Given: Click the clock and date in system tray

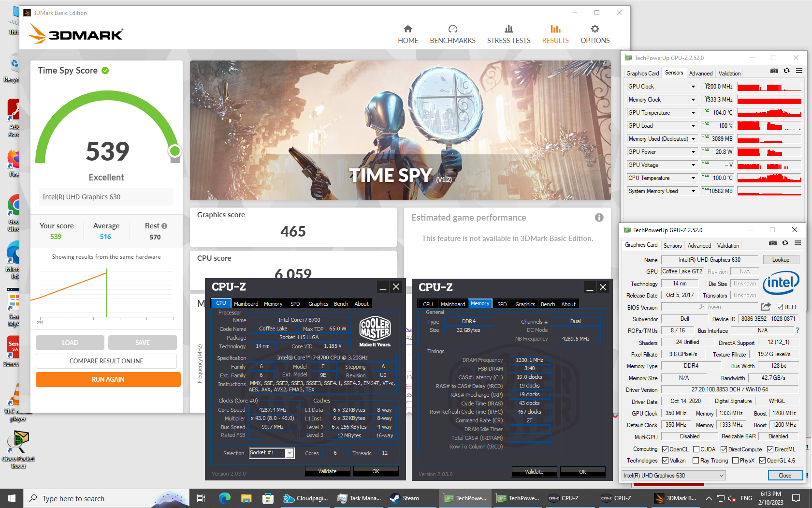Looking at the screenshot, I should coord(770,498).
